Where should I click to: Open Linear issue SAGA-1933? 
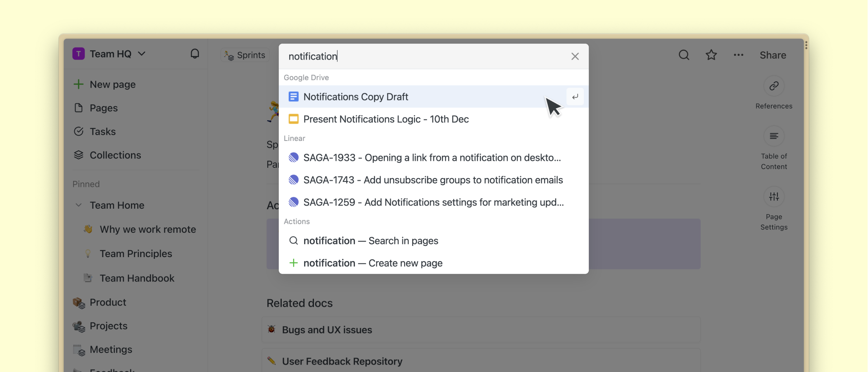(432, 157)
